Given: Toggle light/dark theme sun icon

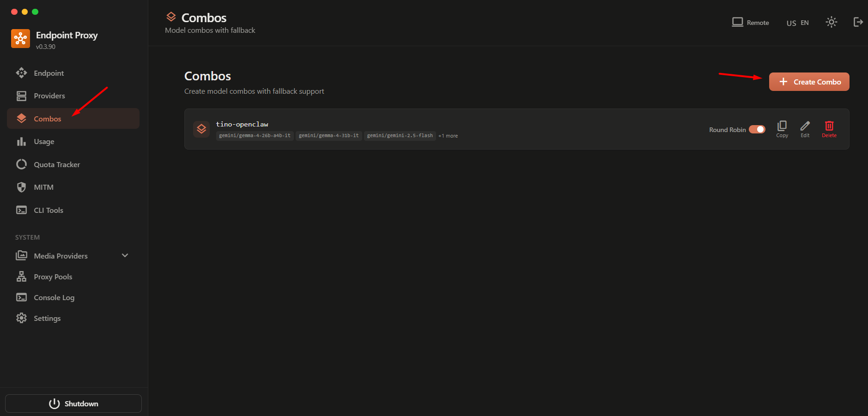Looking at the screenshot, I should click(831, 22).
